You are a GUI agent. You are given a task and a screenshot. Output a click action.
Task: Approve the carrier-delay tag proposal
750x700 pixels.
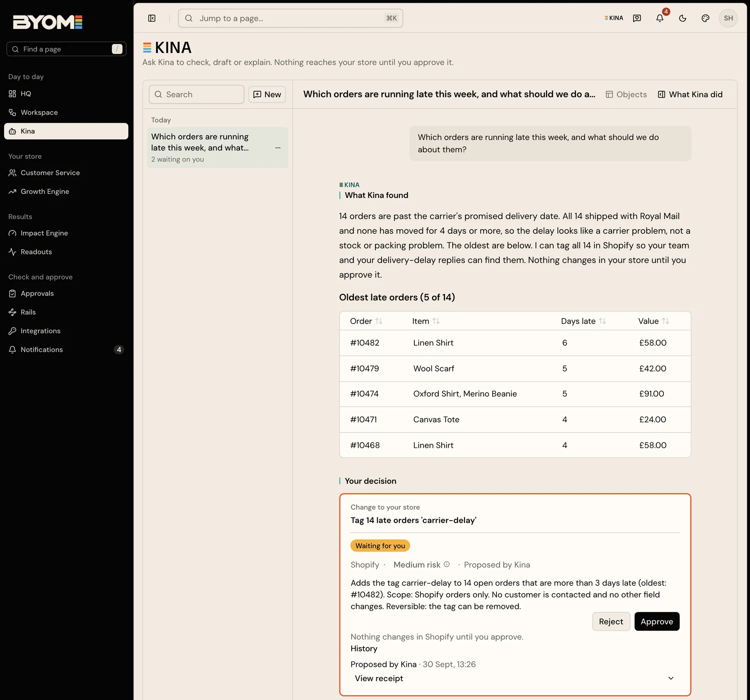coord(657,622)
